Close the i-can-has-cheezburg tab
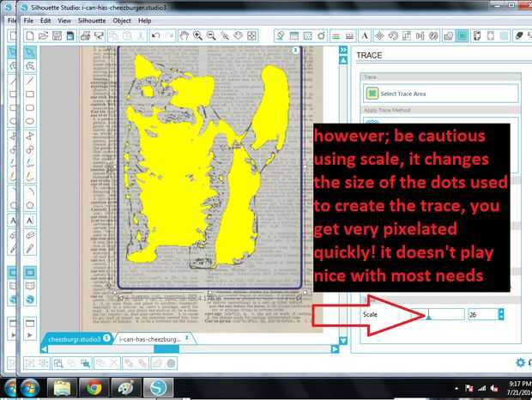Viewport: 532px width, 400px height. click(186, 338)
